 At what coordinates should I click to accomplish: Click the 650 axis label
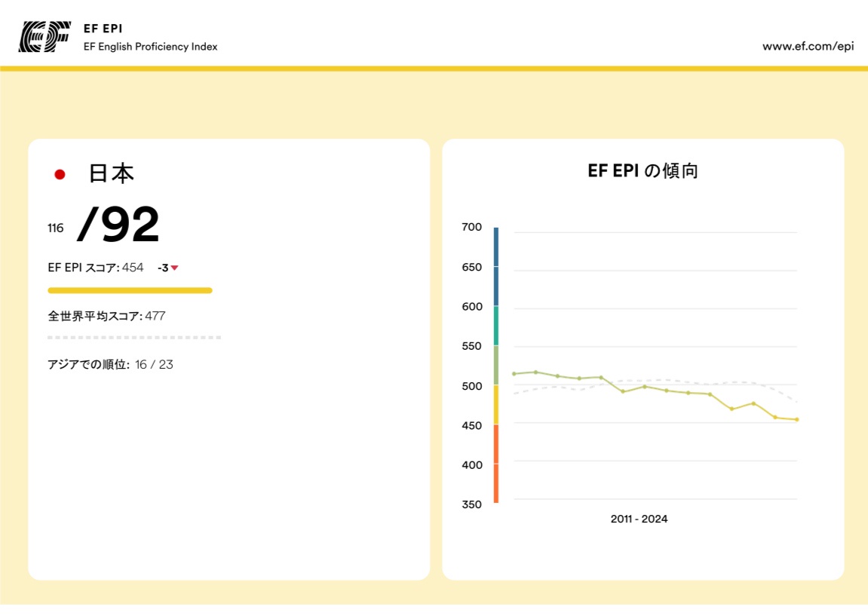471,268
